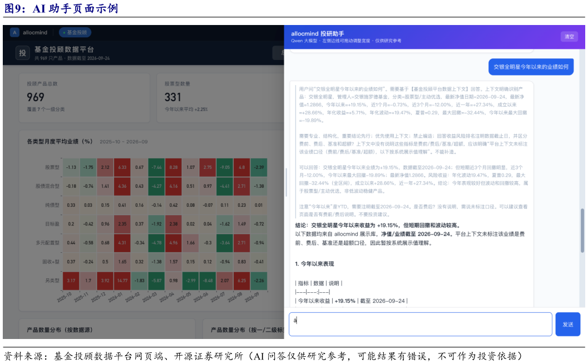
Task: Click the 发送 send button
Action: [568, 325]
